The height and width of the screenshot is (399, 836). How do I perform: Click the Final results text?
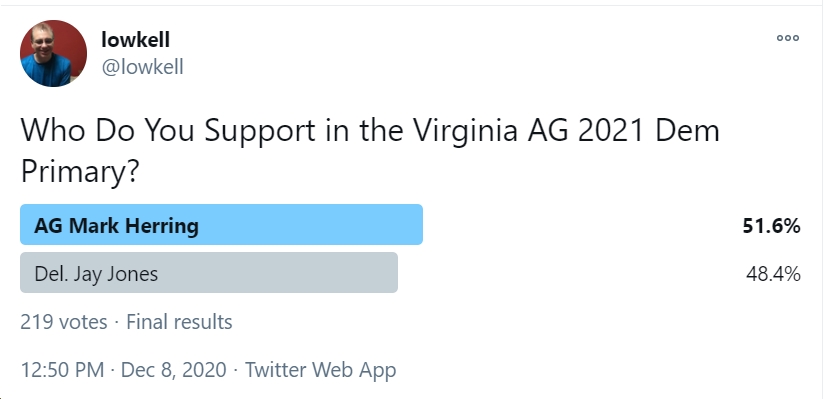coord(179,322)
